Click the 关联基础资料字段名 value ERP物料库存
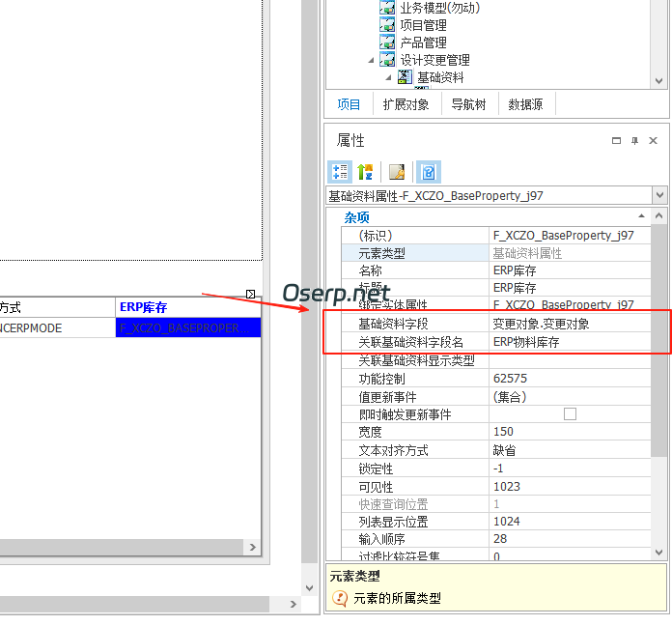The height and width of the screenshot is (625, 672). click(570, 342)
